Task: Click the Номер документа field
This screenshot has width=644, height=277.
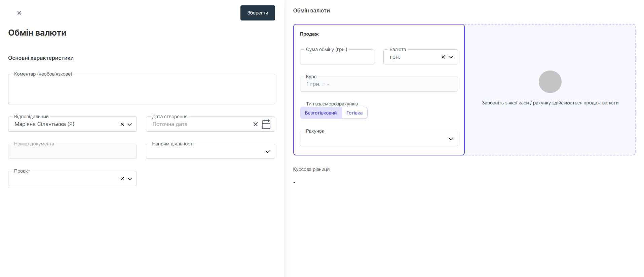Action: pos(72,151)
